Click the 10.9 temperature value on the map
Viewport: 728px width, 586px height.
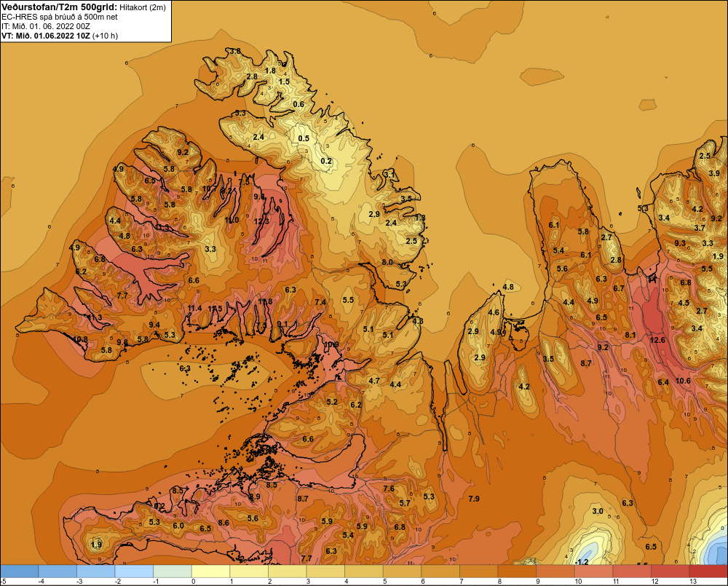(331, 344)
